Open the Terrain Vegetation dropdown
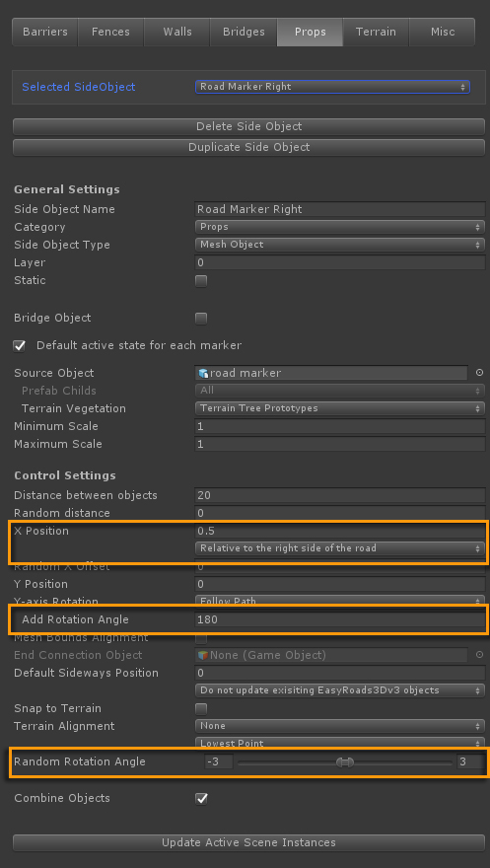The width and height of the screenshot is (490, 868). [339, 408]
